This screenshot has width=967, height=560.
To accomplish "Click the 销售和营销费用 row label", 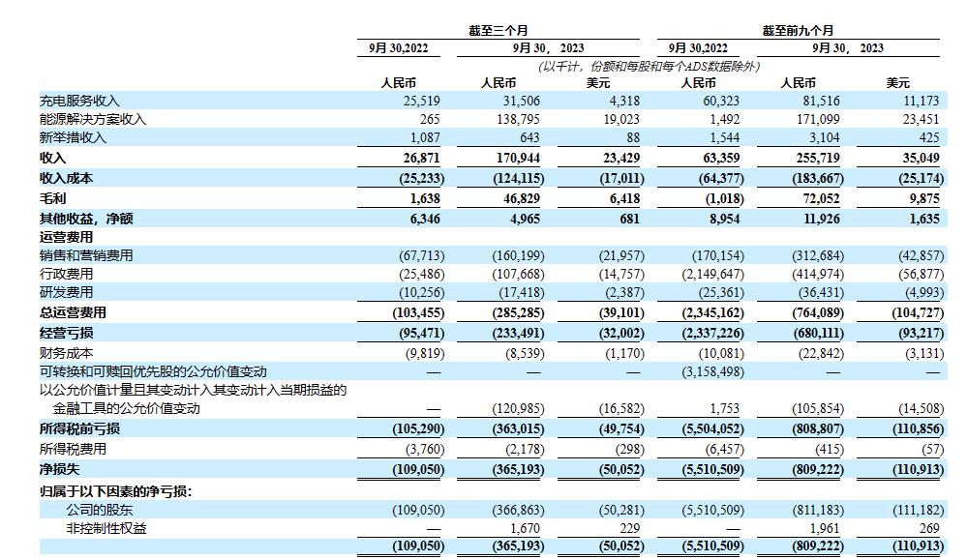I will pos(86,255).
